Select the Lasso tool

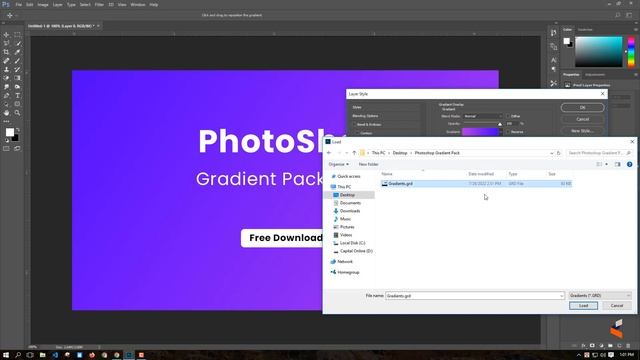pos(6,43)
